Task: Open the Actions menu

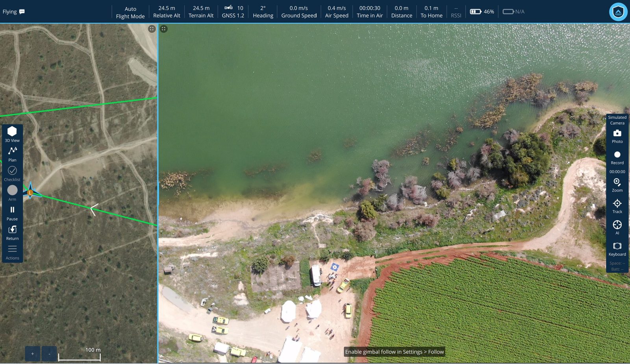Action: pos(12,252)
